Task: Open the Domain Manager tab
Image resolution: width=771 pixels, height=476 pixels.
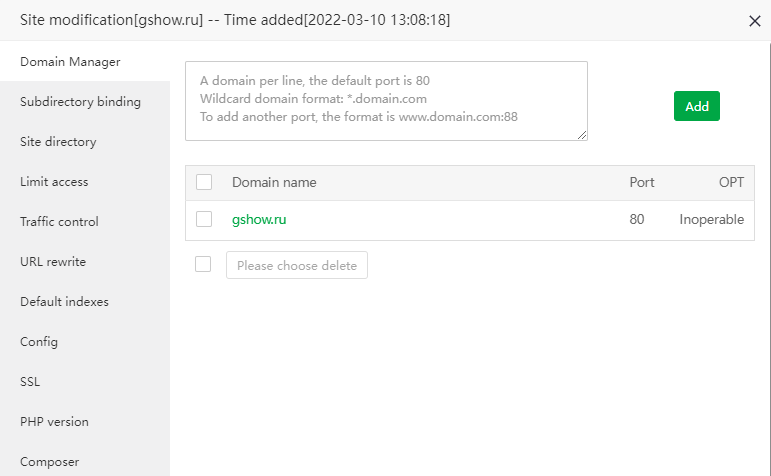Action: pyautogui.click(x=70, y=62)
